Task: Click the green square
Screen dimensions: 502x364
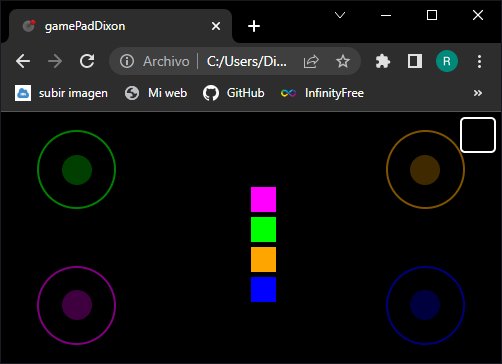Action: (263, 229)
